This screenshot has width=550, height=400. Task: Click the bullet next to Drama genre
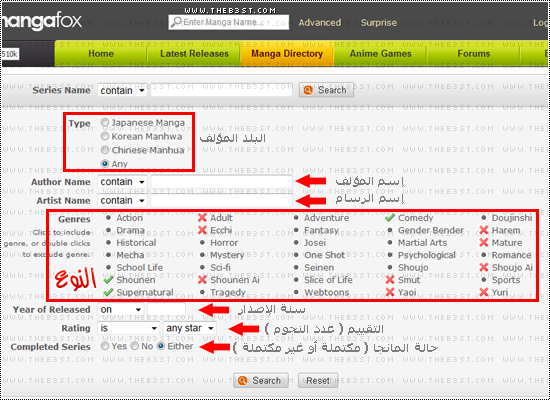coord(108,230)
